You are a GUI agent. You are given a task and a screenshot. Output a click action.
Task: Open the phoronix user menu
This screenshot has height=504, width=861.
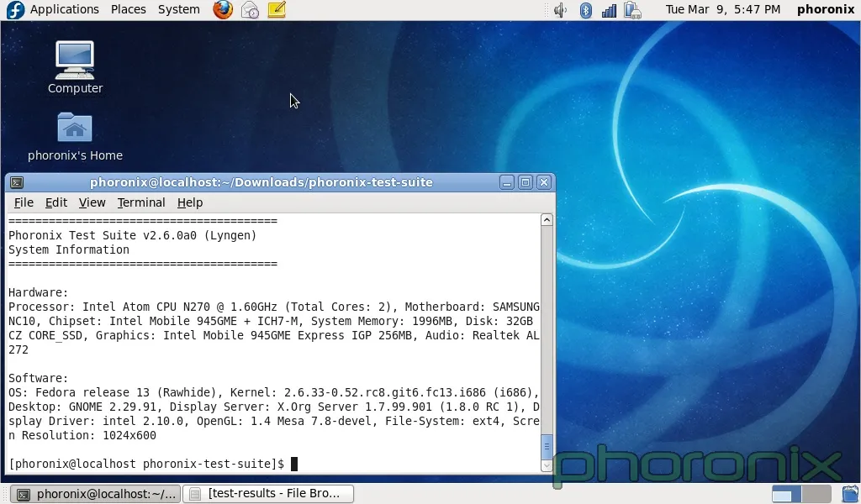(x=826, y=9)
